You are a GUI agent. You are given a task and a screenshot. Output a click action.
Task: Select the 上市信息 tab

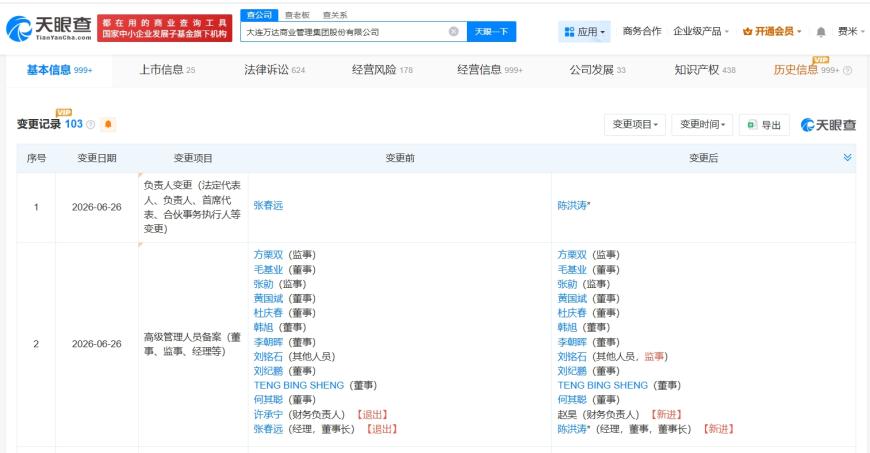click(x=166, y=70)
